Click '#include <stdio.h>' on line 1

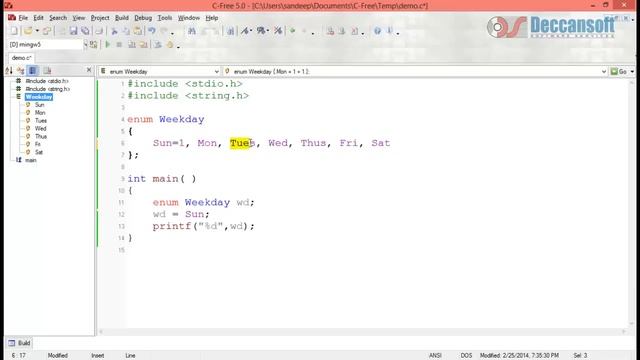185,84
